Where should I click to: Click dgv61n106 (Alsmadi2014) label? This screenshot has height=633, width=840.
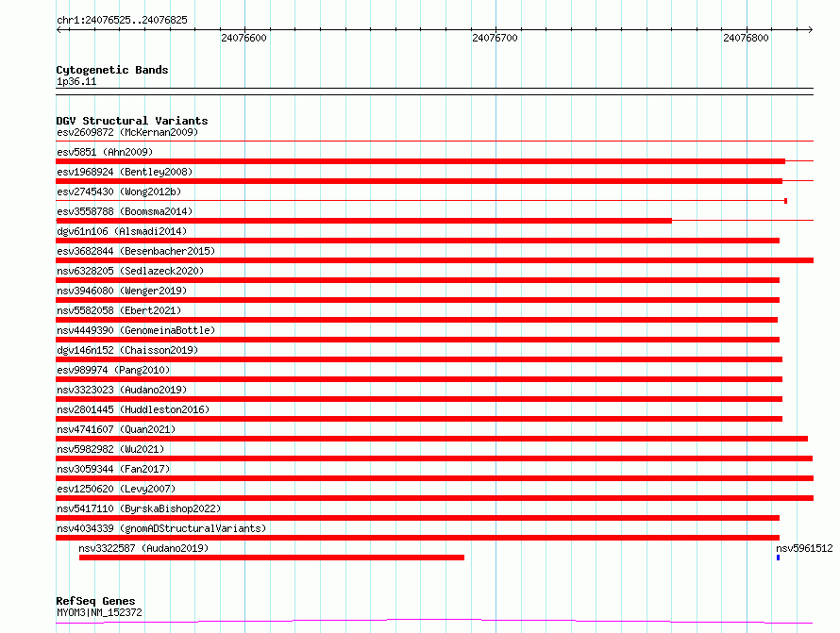coord(122,231)
